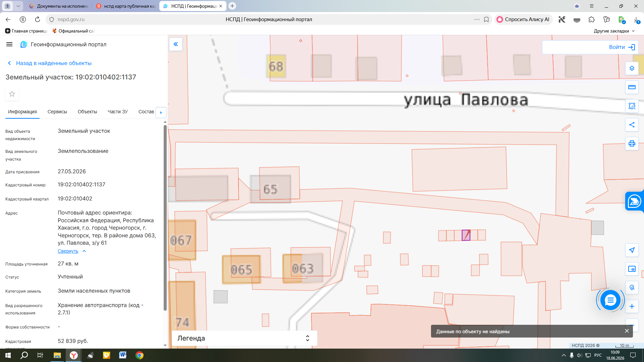
Task: Close the 'Данные по объекту не найдены' notification
Action: coord(627,331)
